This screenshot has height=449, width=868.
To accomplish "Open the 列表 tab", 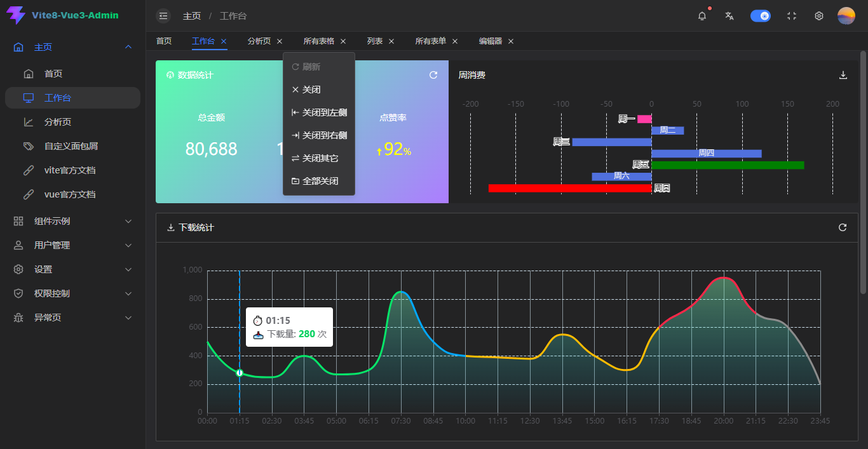I will pos(375,41).
